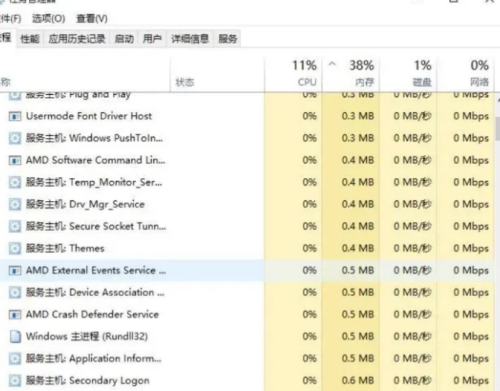Sort by the 内存 memory column header
Image resolution: width=500 pixels, height=391 pixels.
[351, 74]
